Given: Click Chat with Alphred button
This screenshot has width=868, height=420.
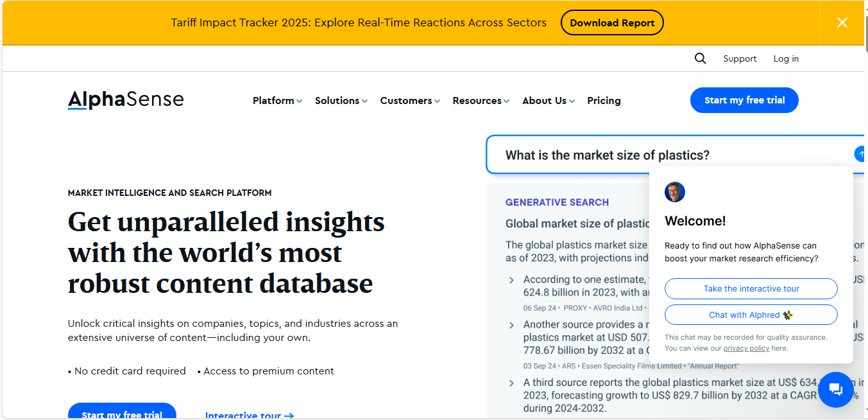Looking at the screenshot, I should (x=751, y=315).
